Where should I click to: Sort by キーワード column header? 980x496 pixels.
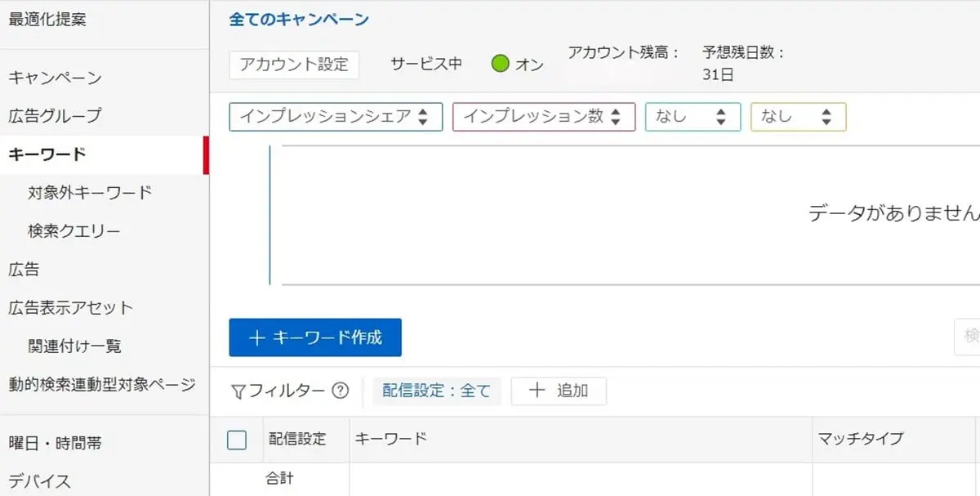(390, 439)
